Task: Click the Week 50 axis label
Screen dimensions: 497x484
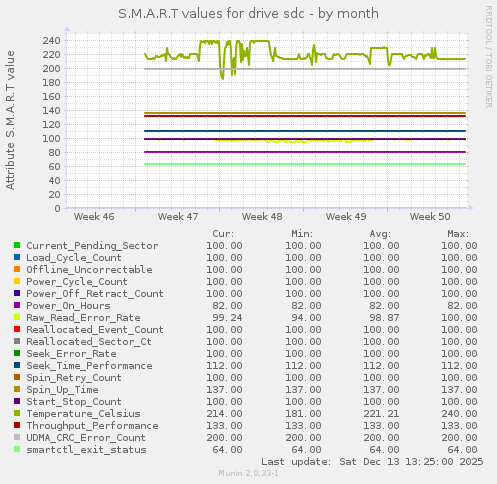Action: click(430, 217)
